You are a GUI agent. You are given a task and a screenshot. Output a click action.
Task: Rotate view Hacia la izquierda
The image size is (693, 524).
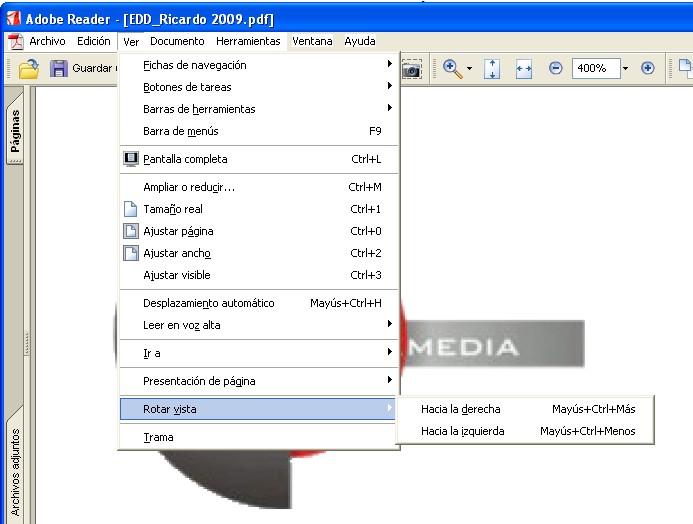click(525, 431)
